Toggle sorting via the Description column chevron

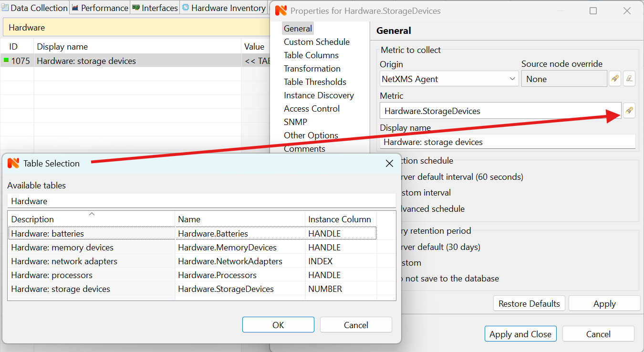pyautogui.click(x=92, y=214)
